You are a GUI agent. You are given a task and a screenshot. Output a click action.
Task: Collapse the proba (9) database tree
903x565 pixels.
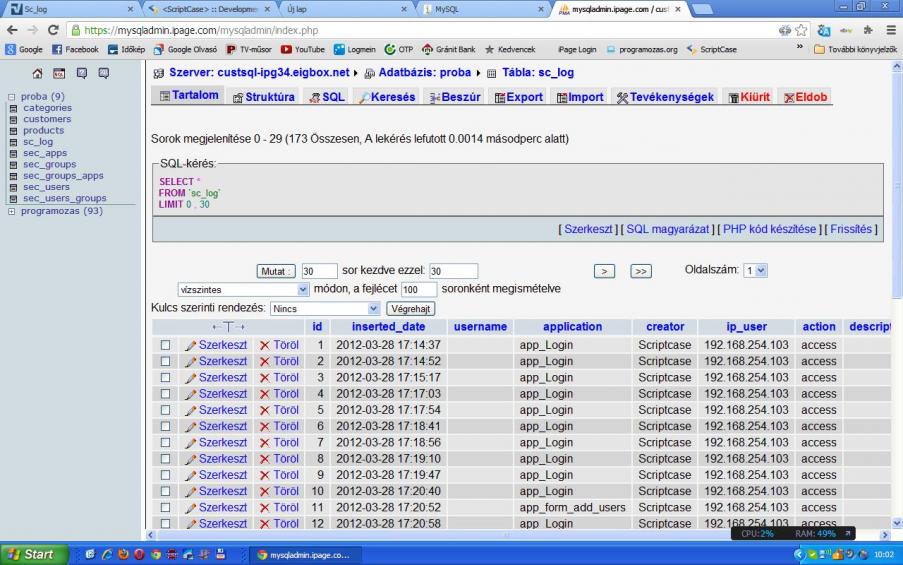12,97
